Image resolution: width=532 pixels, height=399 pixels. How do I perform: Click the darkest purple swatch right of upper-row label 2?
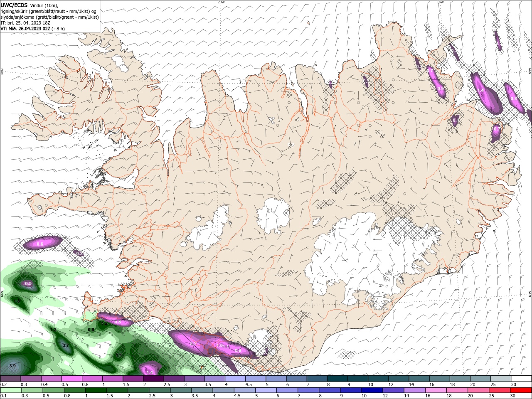153,379
